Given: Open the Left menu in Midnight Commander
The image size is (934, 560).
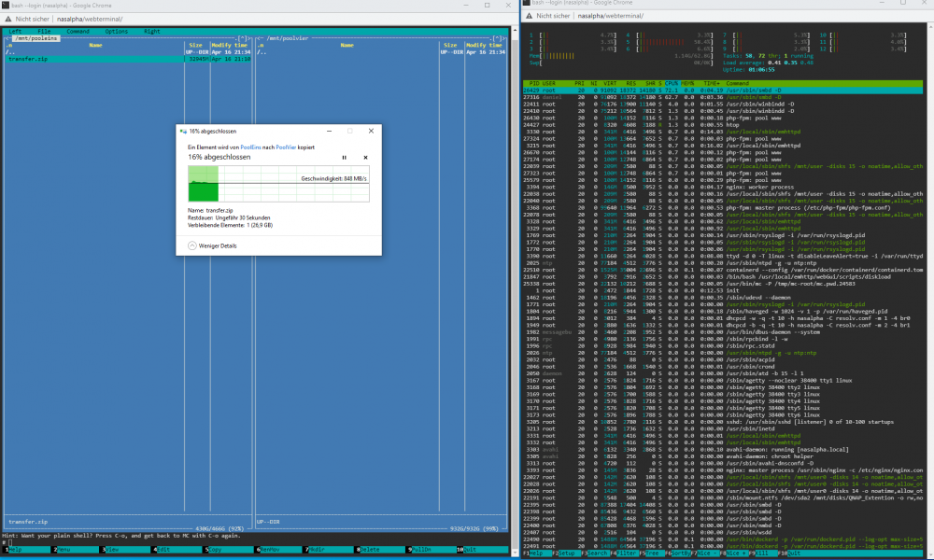Looking at the screenshot, I should [x=15, y=32].
